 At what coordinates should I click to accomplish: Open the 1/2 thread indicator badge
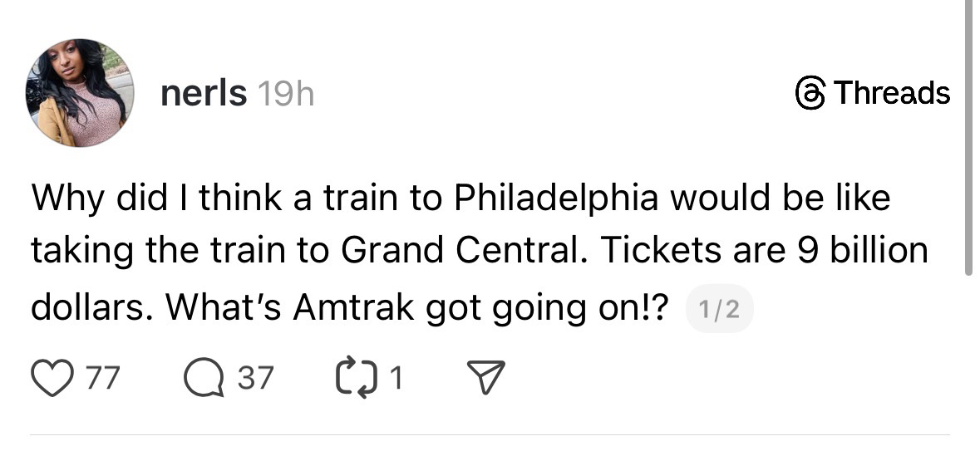click(720, 311)
